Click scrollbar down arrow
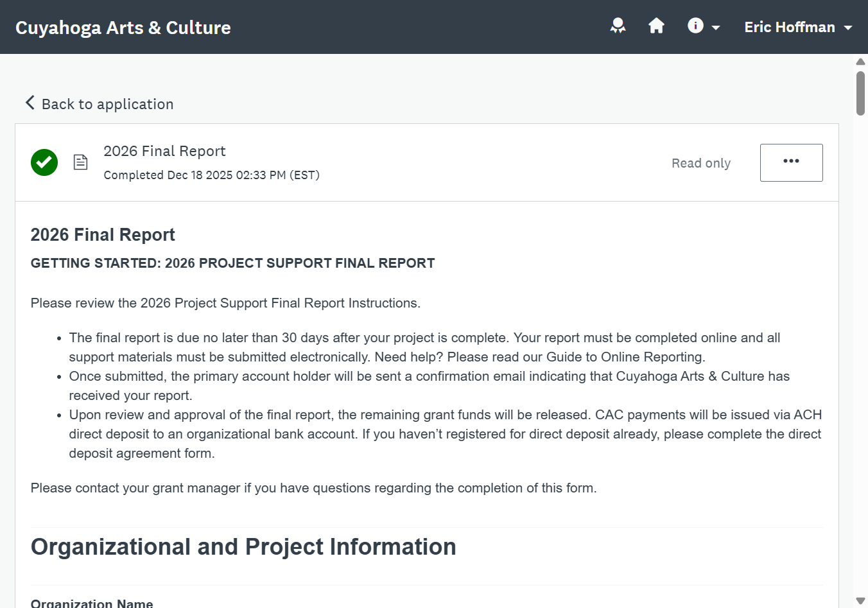The width and height of the screenshot is (868, 608). tap(860, 601)
